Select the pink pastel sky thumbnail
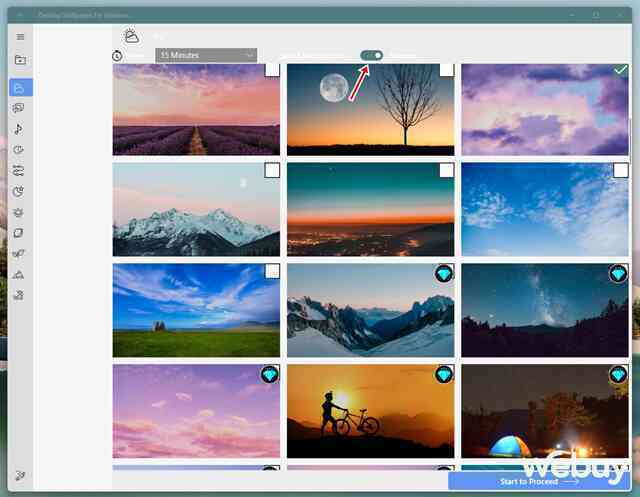Image resolution: width=640 pixels, height=497 pixels. click(x=196, y=411)
